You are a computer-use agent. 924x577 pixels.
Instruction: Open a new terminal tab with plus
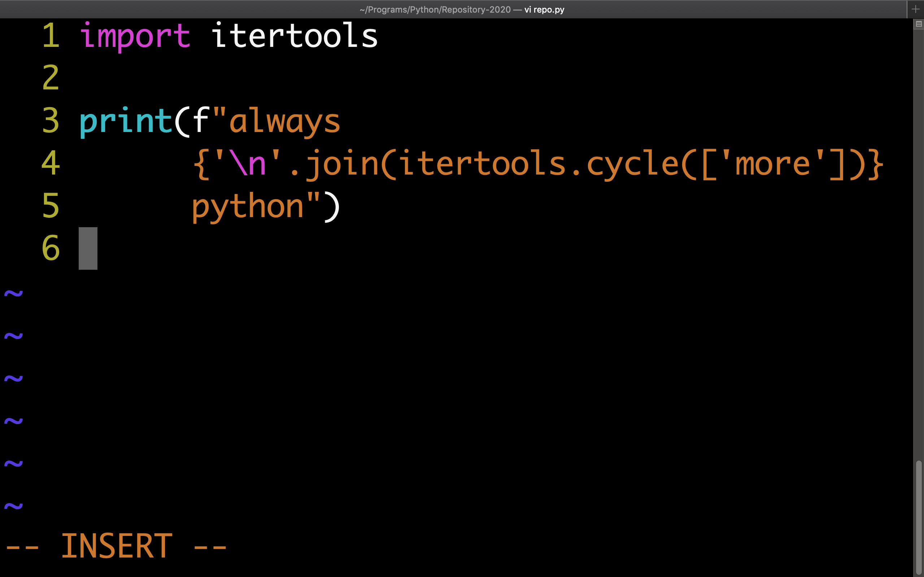click(915, 9)
